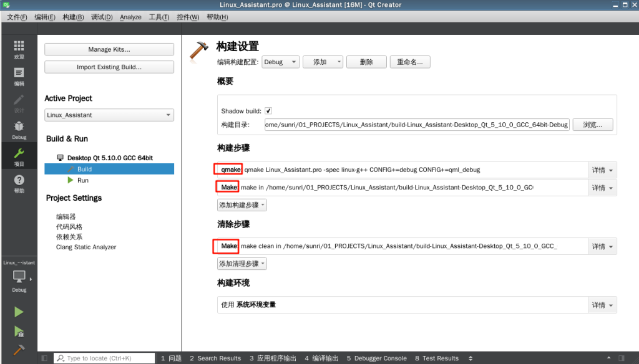Click the build directory path field

click(x=416, y=125)
